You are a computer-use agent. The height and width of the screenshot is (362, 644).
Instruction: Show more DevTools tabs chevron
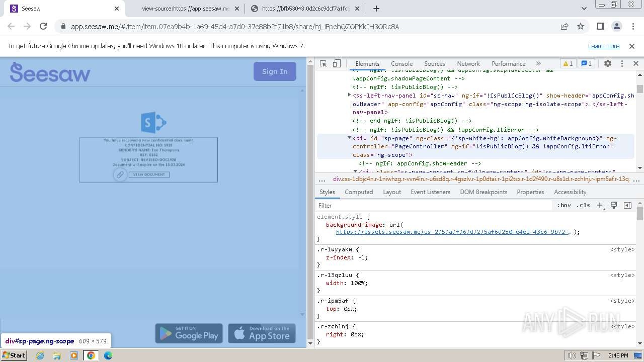538,64
